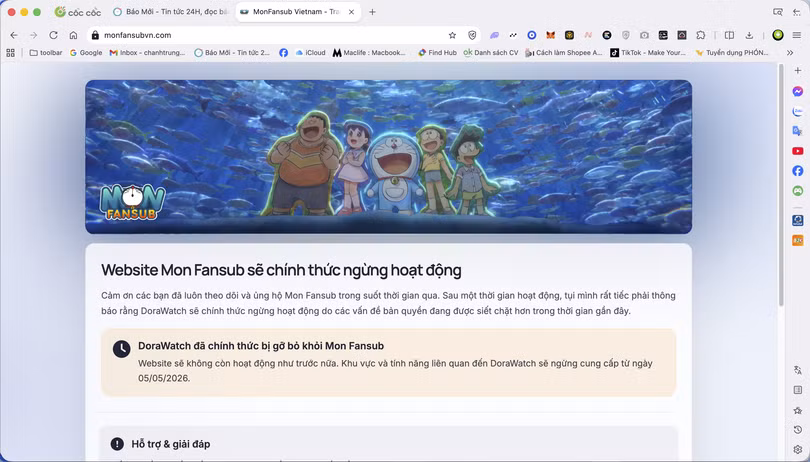810x462 pixels.
Task: Open the apps grid in bookmarks bar
Action: (10, 53)
